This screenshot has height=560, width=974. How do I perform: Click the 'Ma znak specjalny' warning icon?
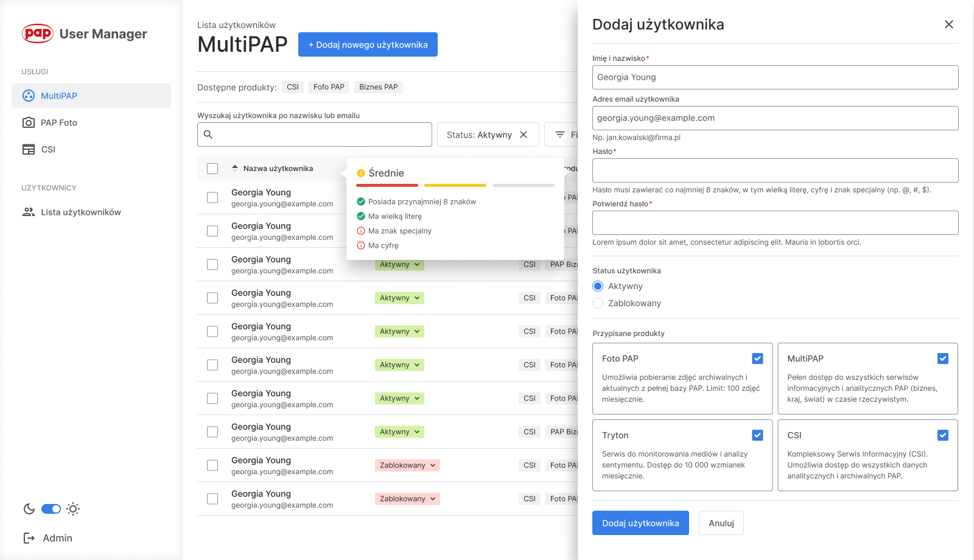point(361,231)
